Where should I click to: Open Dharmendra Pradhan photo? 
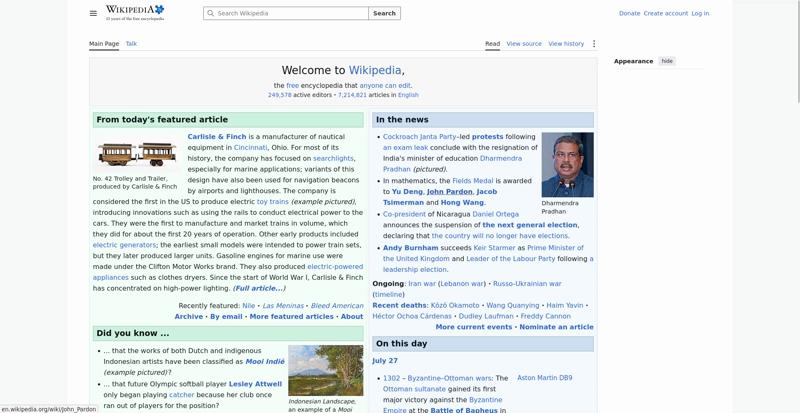[567, 165]
